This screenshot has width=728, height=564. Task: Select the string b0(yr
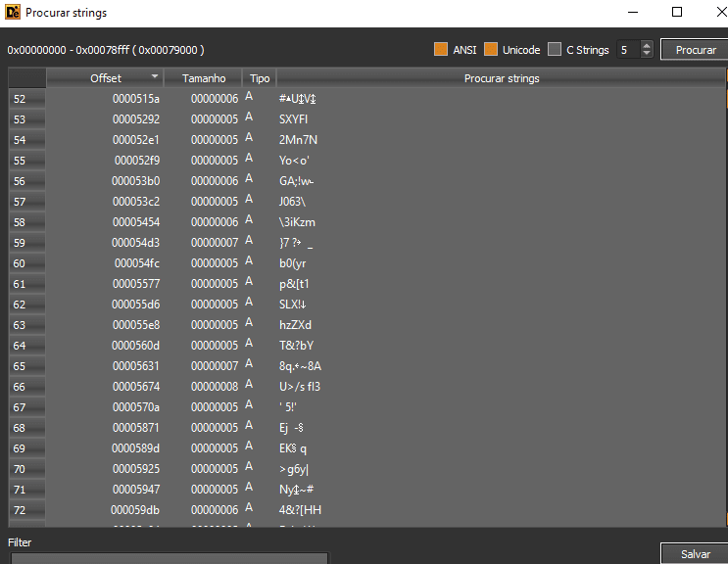click(293, 263)
